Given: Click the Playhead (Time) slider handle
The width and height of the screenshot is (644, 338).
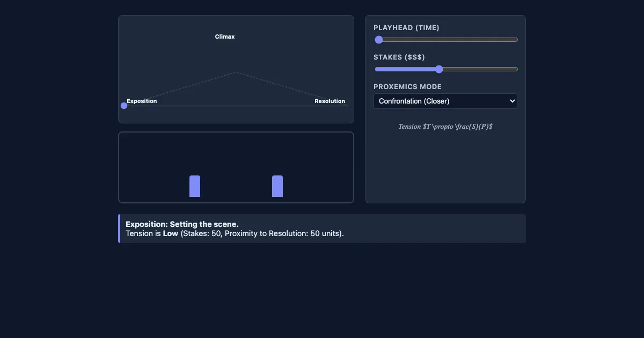Looking at the screenshot, I should 379,40.
